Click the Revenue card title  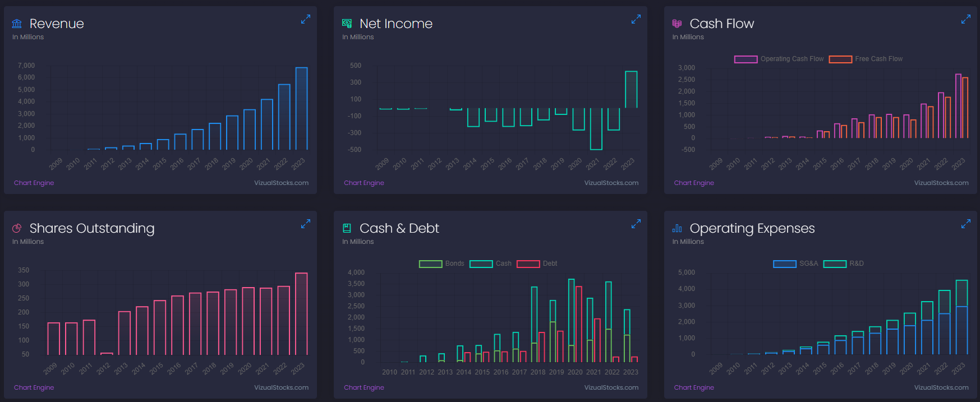tap(57, 24)
